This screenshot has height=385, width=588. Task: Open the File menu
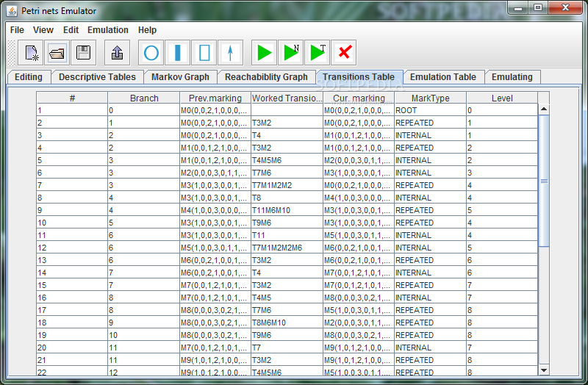point(17,30)
